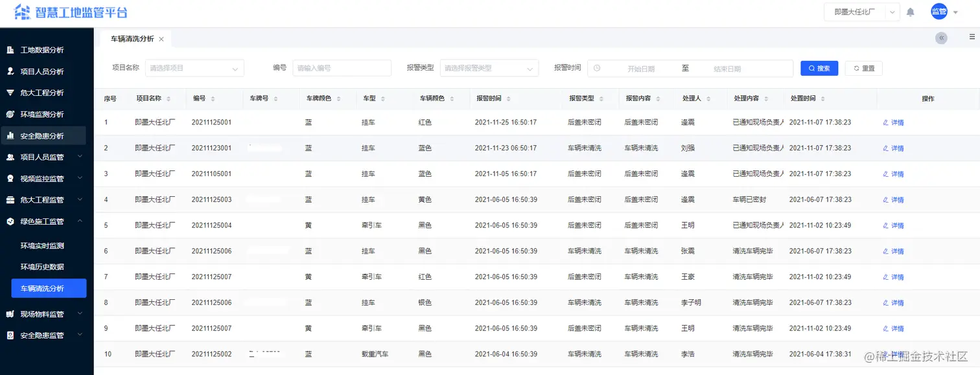980x375 pixels.
Task: Click the 搜索 search button
Action: tap(819, 67)
